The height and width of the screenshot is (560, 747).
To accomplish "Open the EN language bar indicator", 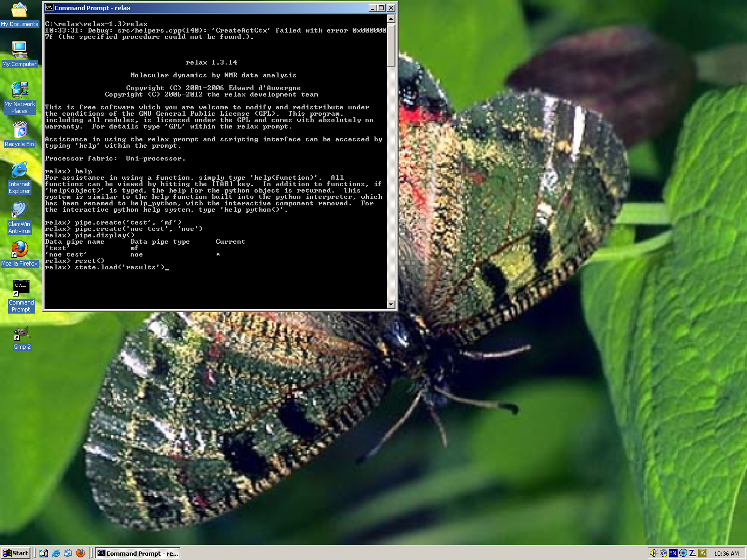I will (673, 553).
